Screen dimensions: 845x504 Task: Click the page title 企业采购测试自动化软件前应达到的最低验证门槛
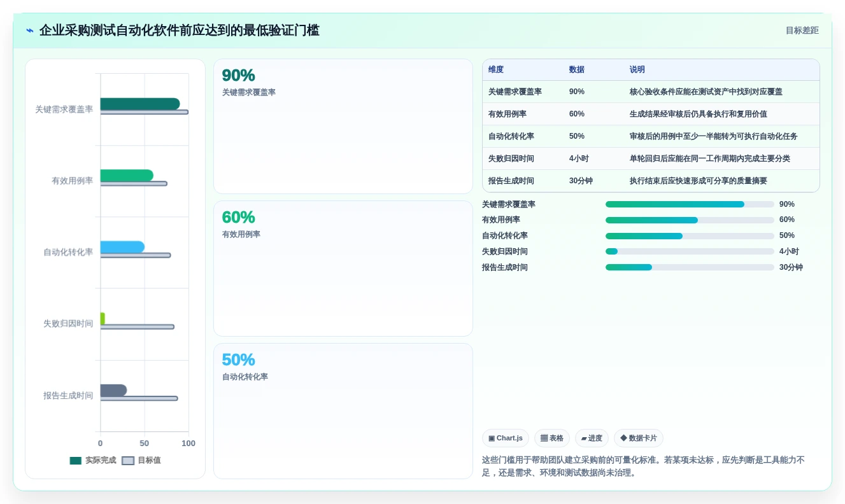click(180, 31)
